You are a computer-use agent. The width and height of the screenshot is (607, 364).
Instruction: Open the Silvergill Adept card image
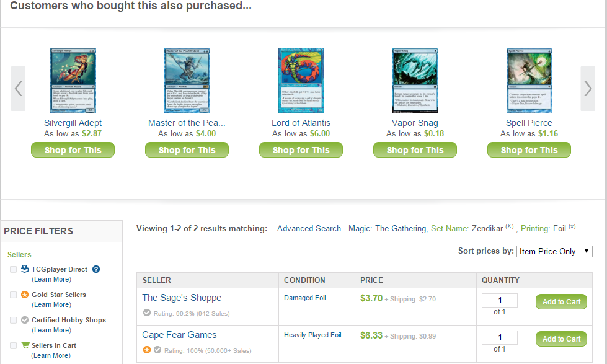click(73, 80)
